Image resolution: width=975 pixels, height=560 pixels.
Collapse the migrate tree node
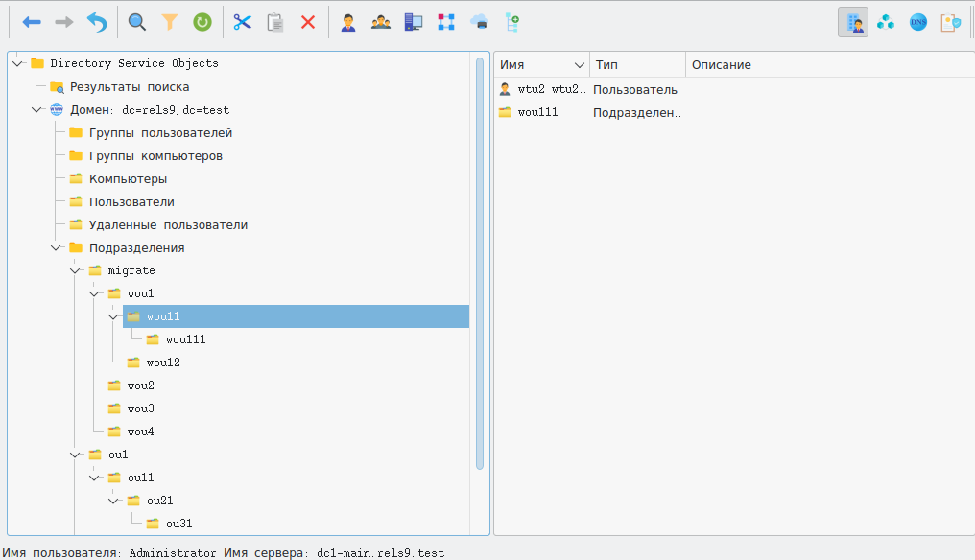[x=75, y=270]
